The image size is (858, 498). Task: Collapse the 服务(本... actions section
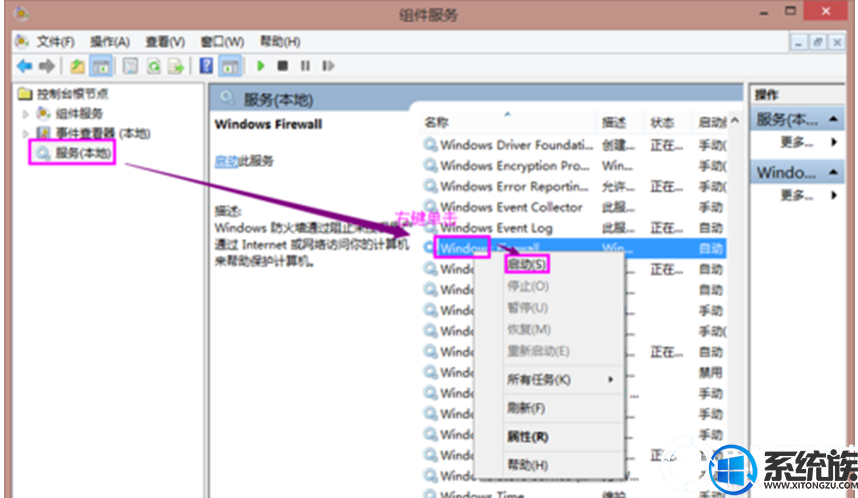833,119
